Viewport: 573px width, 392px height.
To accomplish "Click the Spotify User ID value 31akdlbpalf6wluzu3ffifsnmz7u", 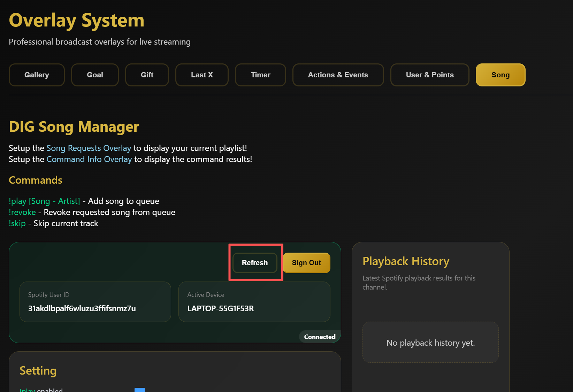I will (x=82, y=308).
